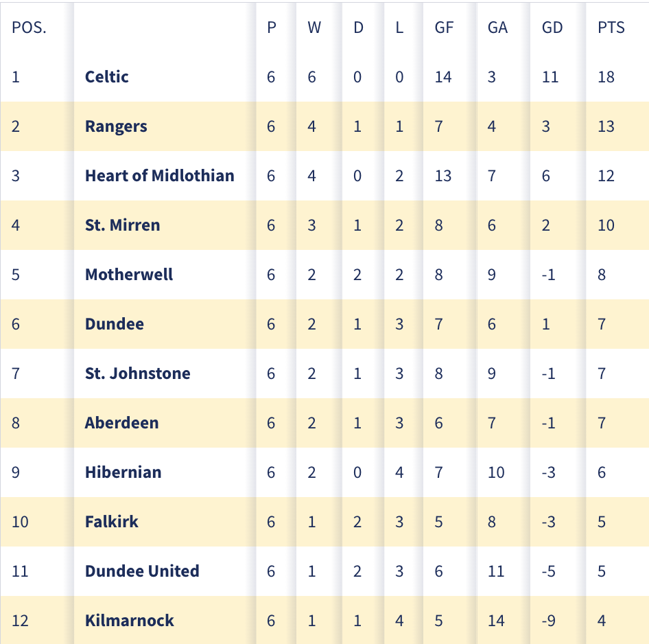Select Dundee United in standings
Viewport: 649px width, 644px height.
(142, 571)
